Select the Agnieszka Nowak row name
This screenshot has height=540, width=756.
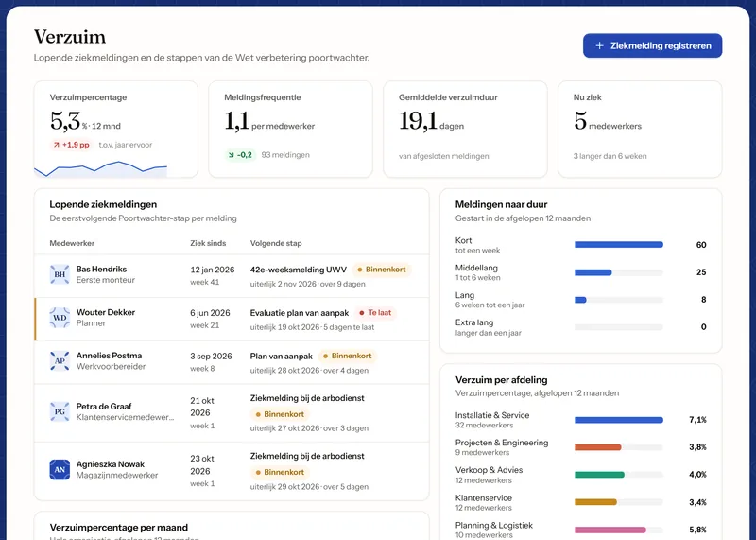(x=111, y=464)
